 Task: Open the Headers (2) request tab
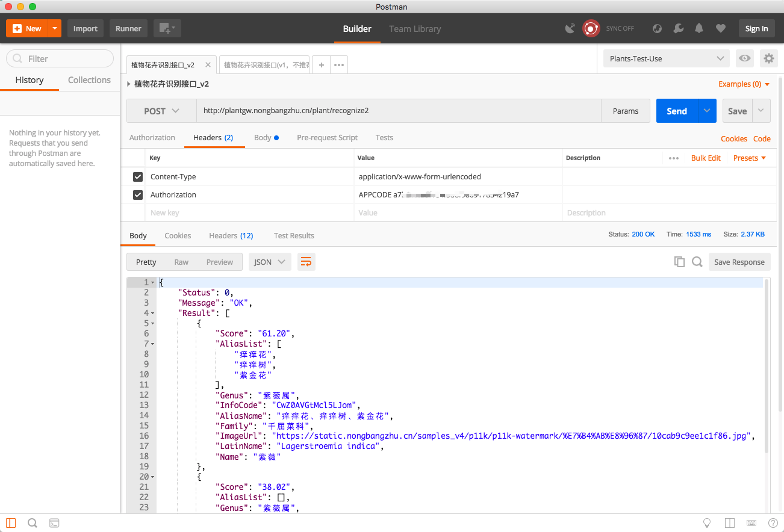pos(213,138)
